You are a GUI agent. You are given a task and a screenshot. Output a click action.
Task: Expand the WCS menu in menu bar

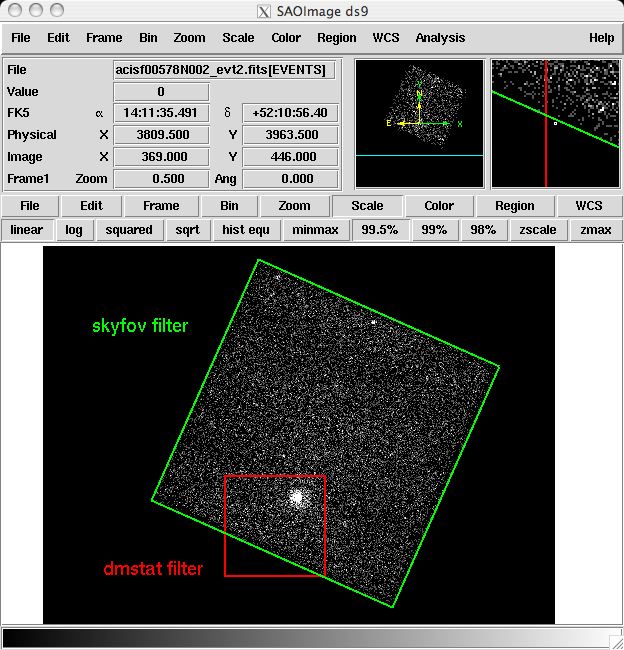coord(385,38)
